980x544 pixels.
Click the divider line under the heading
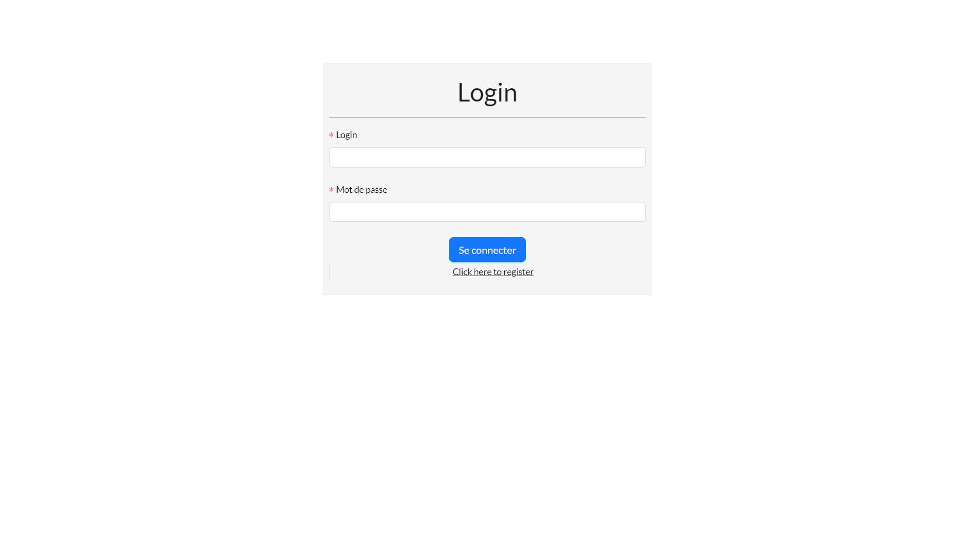click(x=487, y=117)
